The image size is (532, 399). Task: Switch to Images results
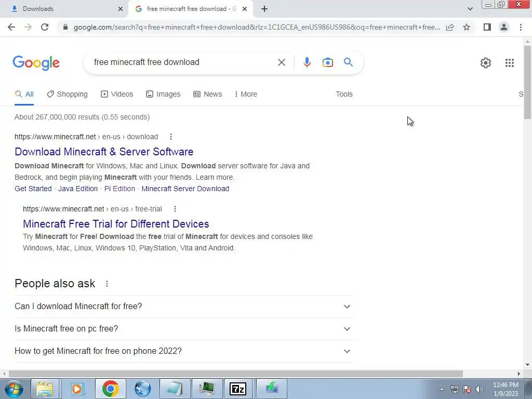163,95
